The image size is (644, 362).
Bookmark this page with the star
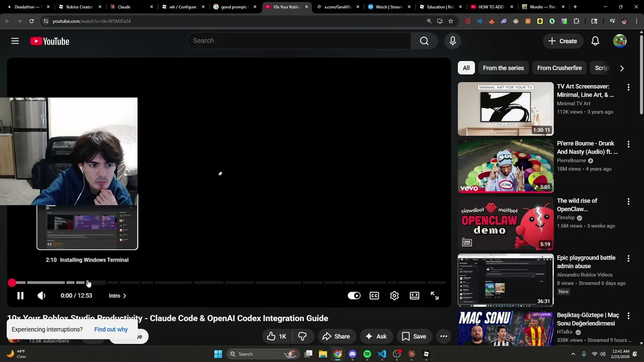click(x=451, y=21)
